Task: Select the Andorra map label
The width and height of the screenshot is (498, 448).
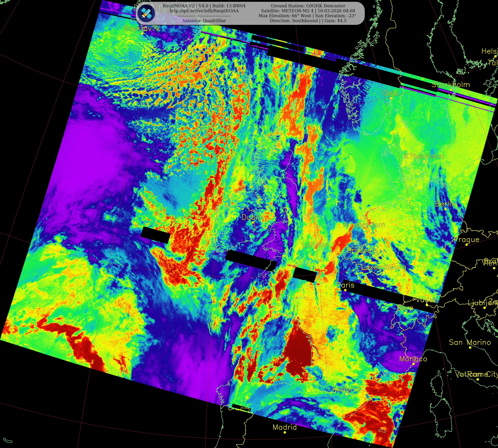Action: point(346,389)
